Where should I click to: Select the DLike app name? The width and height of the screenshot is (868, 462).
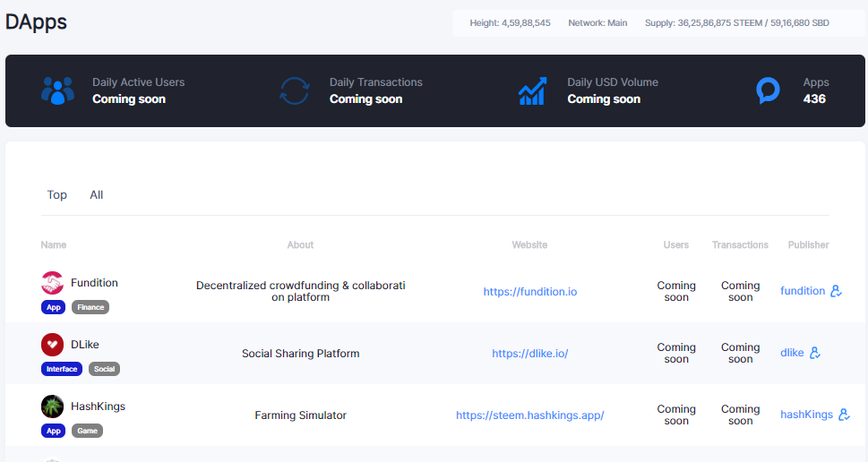click(85, 345)
